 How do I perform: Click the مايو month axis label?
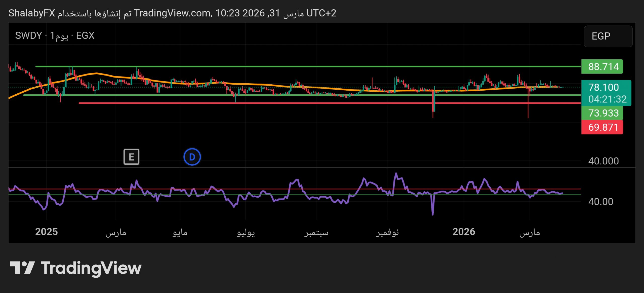coord(180,232)
